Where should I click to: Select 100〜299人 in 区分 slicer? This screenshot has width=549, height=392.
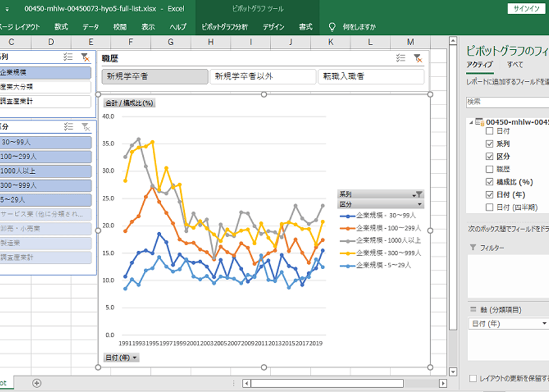pos(46,157)
